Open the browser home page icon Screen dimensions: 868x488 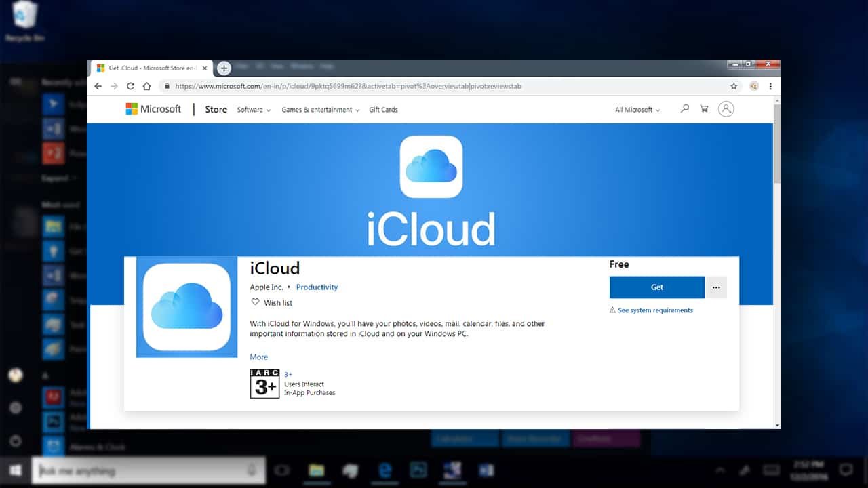point(146,86)
